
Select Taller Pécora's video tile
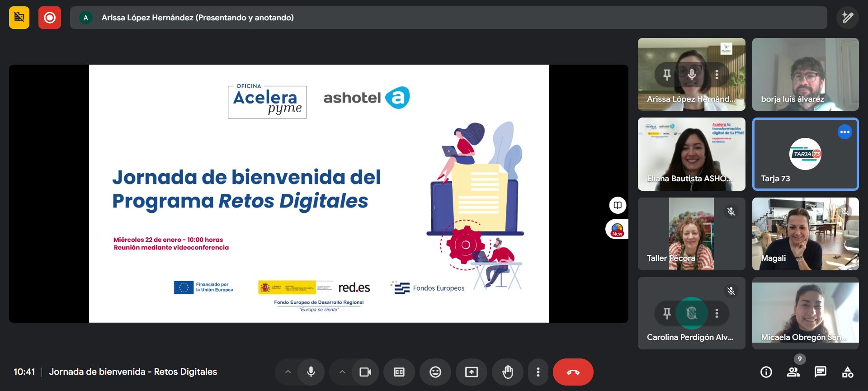click(x=692, y=234)
